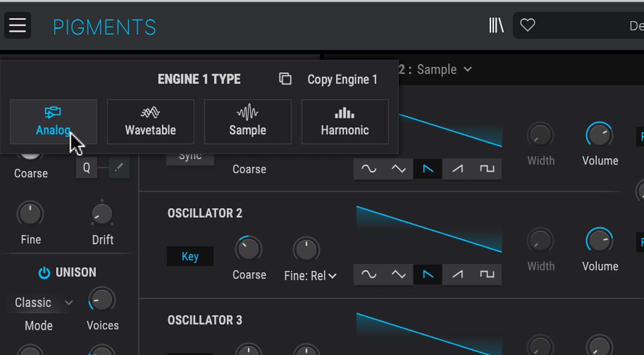The image size is (644, 355).
Task: Select square waveform for Oscillator 2
Action: click(x=487, y=274)
